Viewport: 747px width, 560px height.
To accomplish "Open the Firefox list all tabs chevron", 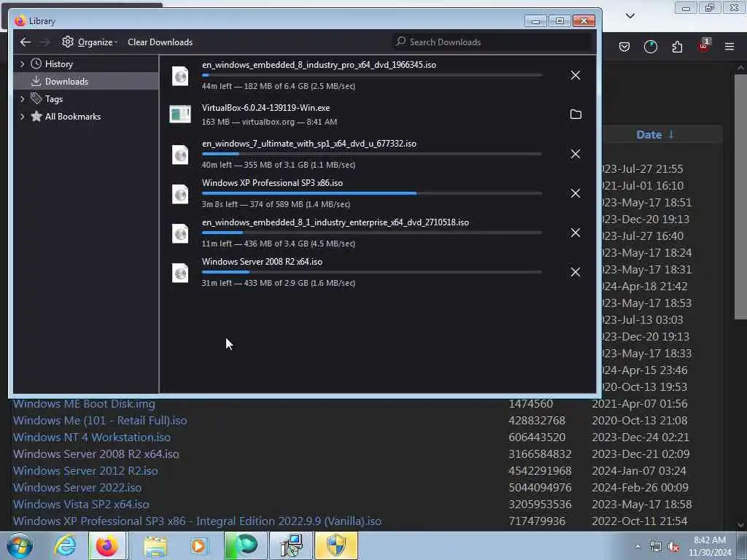I will click(x=630, y=16).
